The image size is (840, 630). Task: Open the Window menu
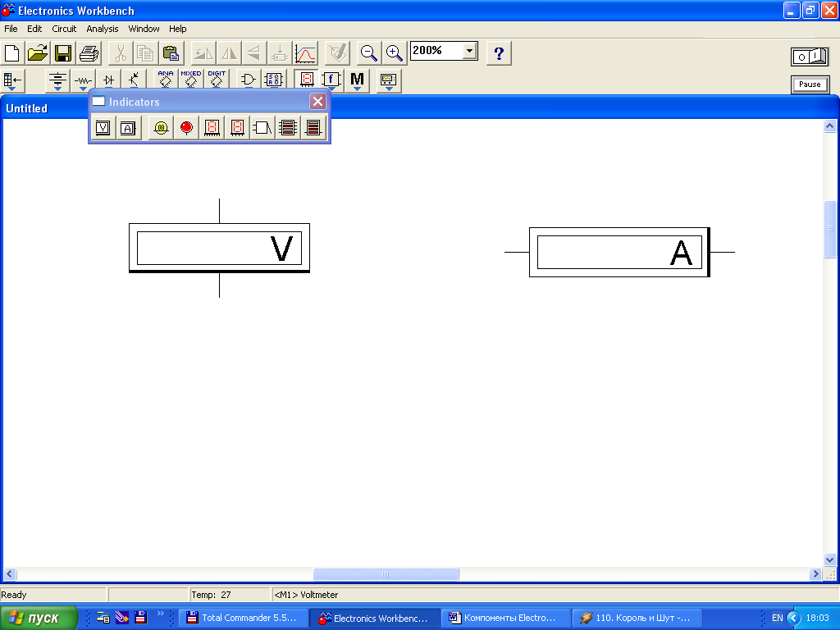(144, 29)
